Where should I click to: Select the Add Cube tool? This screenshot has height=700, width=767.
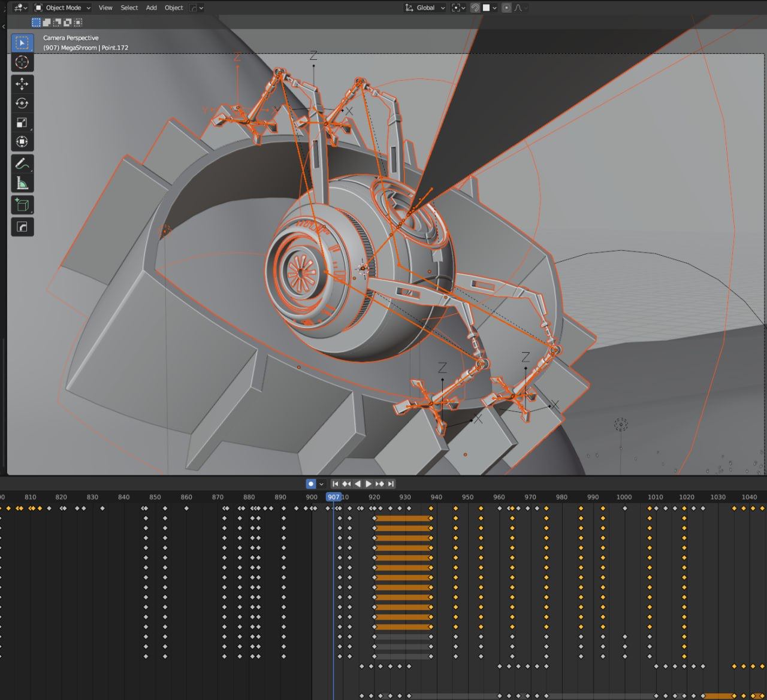tap(22, 205)
